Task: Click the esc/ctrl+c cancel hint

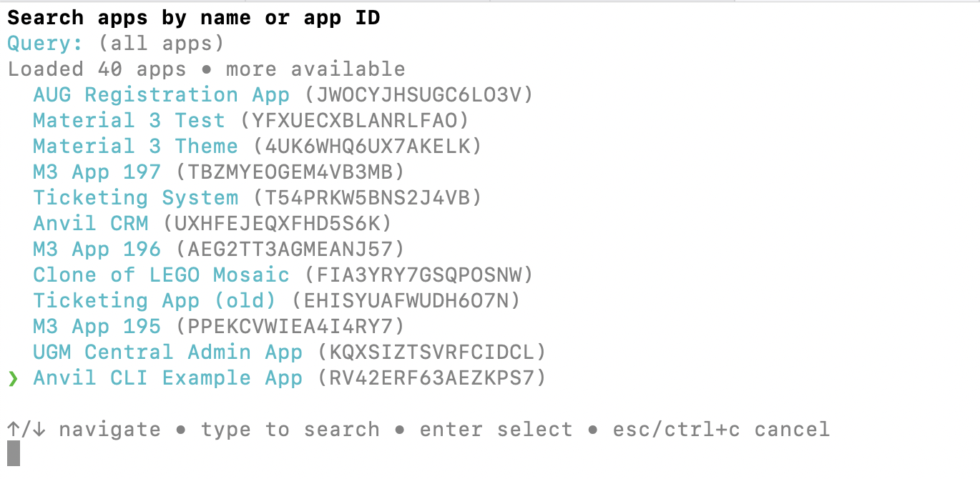Action: [x=720, y=429]
